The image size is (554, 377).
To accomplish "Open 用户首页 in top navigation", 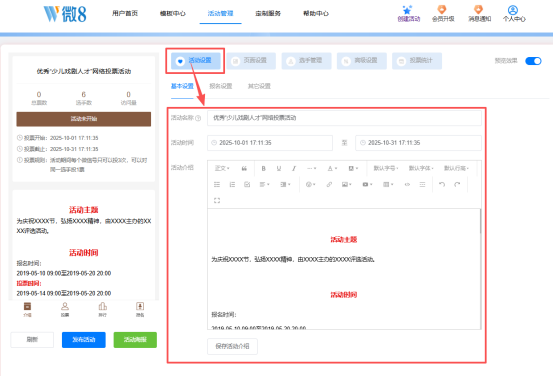I will click(125, 13).
